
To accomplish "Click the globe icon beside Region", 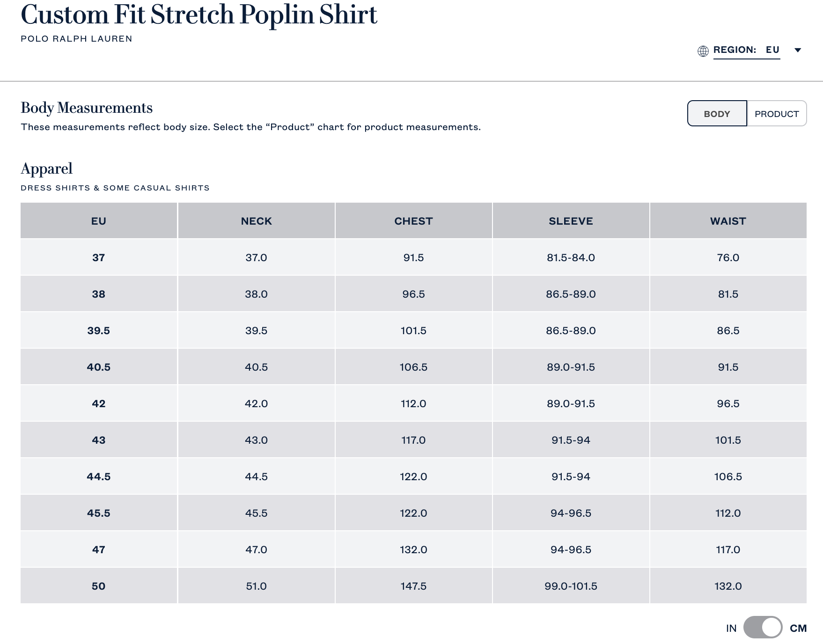I will click(x=703, y=51).
